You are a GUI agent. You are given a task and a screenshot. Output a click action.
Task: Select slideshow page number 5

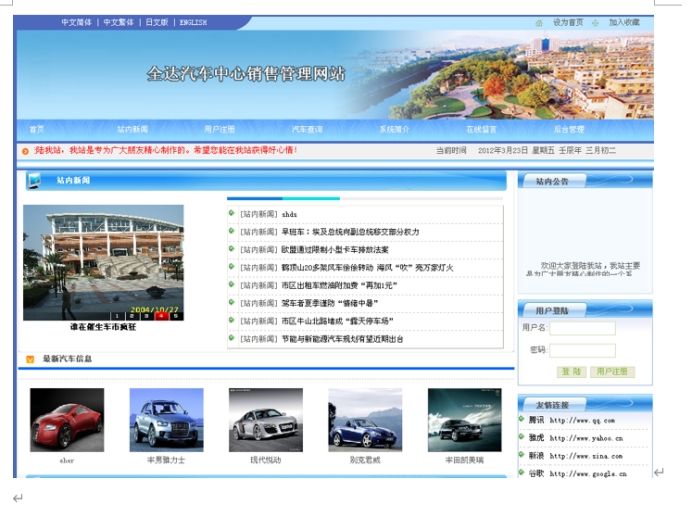pyautogui.click(x=175, y=316)
